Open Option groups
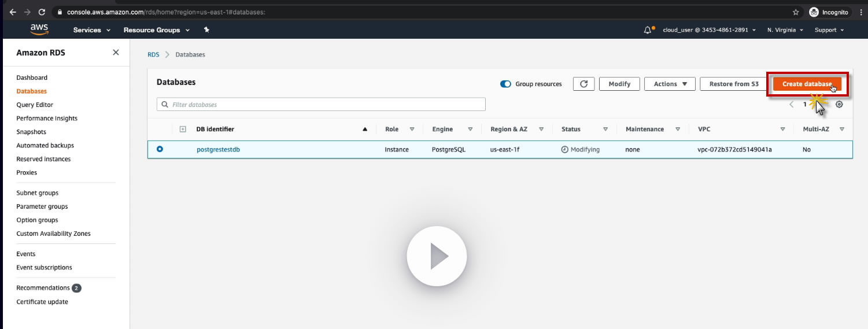Image resolution: width=868 pixels, height=329 pixels. (37, 220)
